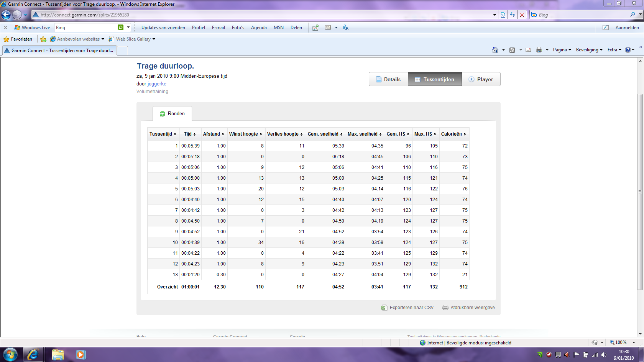
Task: Open the Pagina menu
Action: [562, 50]
